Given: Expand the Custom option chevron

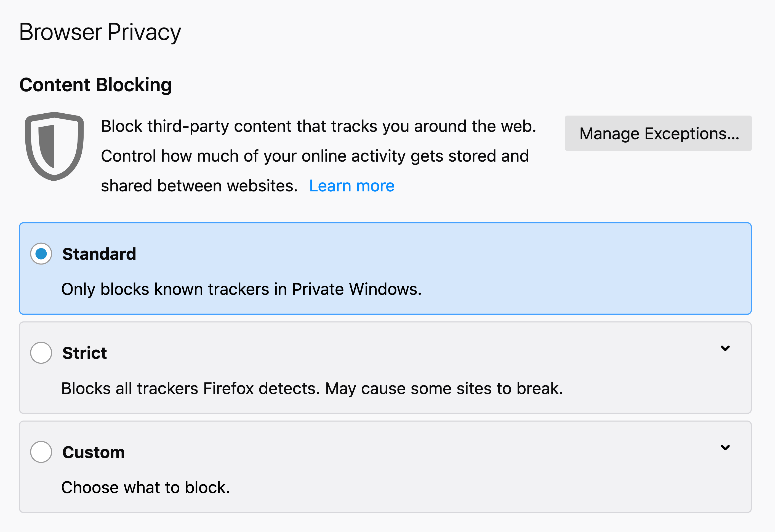Looking at the screenshot, I should (725, 447).
